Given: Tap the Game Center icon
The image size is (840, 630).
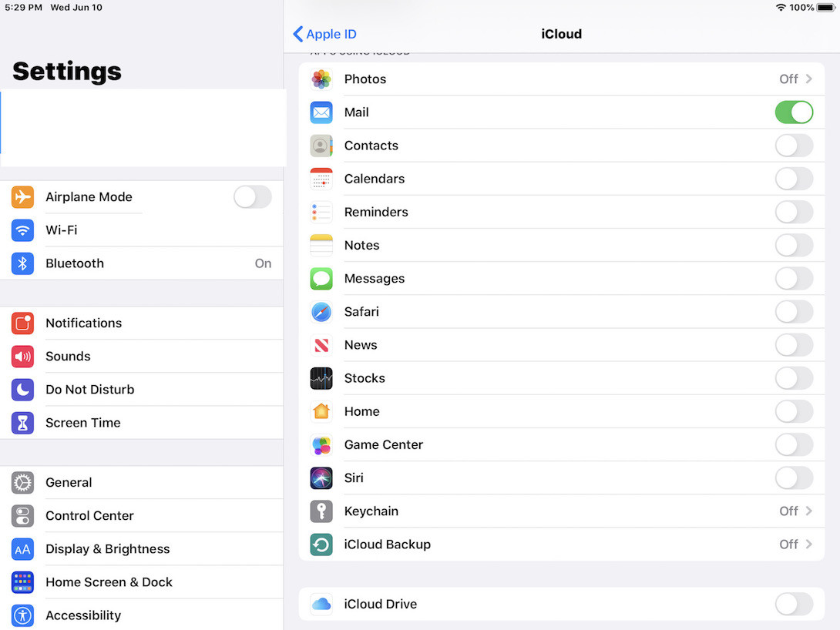Looking at the screenshot, I should pos(321,445).
